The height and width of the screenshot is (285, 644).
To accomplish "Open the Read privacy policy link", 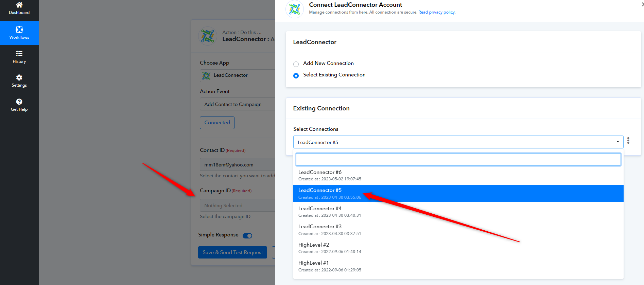I will [436, 12].
